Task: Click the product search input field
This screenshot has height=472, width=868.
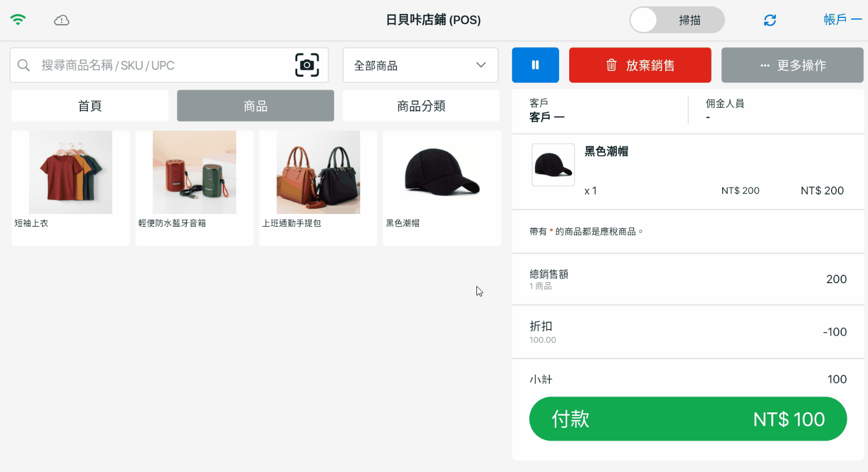Action: pos(162,65)
